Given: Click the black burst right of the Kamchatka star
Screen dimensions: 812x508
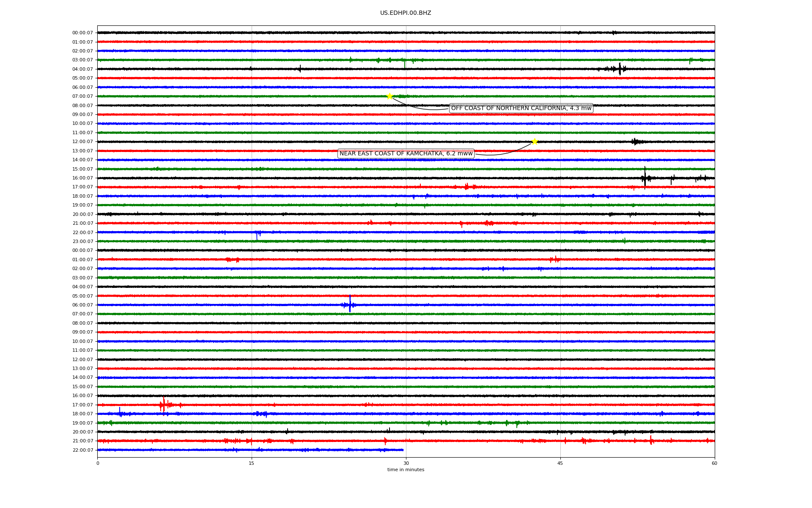Looking at the screenshot, I should pyautogui.click(x=635, y=142).
